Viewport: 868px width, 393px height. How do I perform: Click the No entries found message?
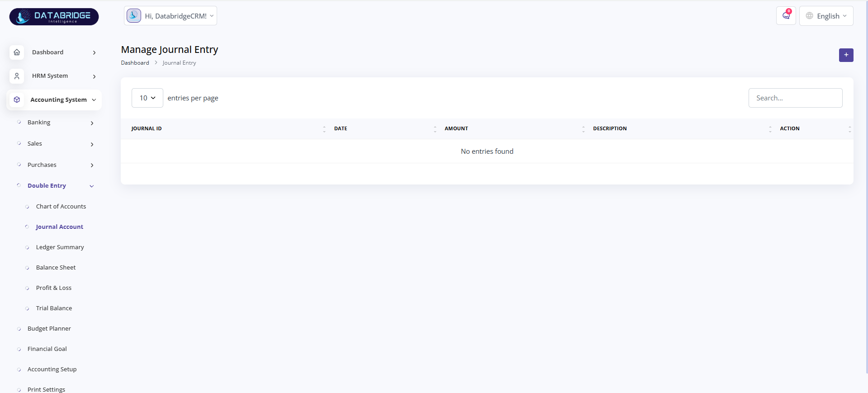point(487,152)
